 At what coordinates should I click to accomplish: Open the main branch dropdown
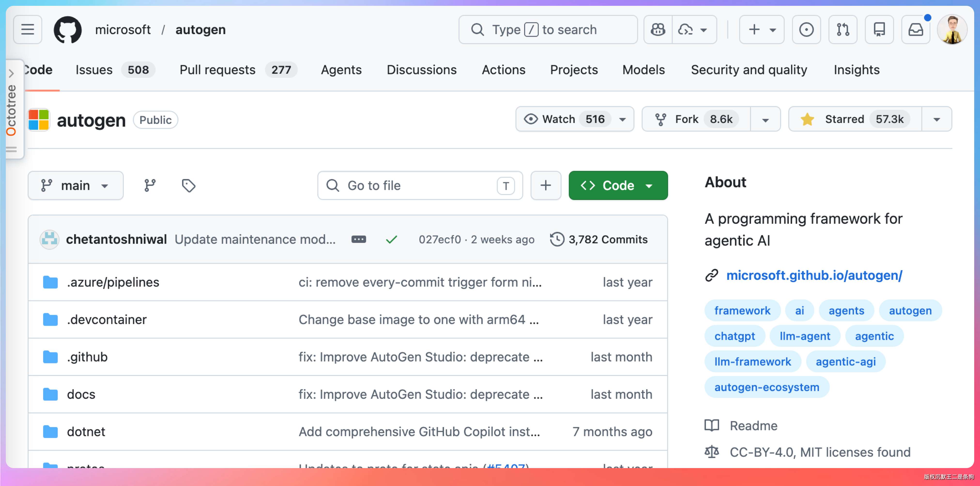(75, 185)
